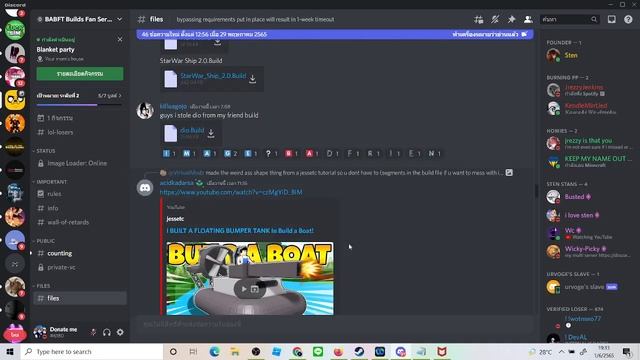Toggle the D letter reaction
The width and height of the screenshot is (640, 360).
coord(333,153)
